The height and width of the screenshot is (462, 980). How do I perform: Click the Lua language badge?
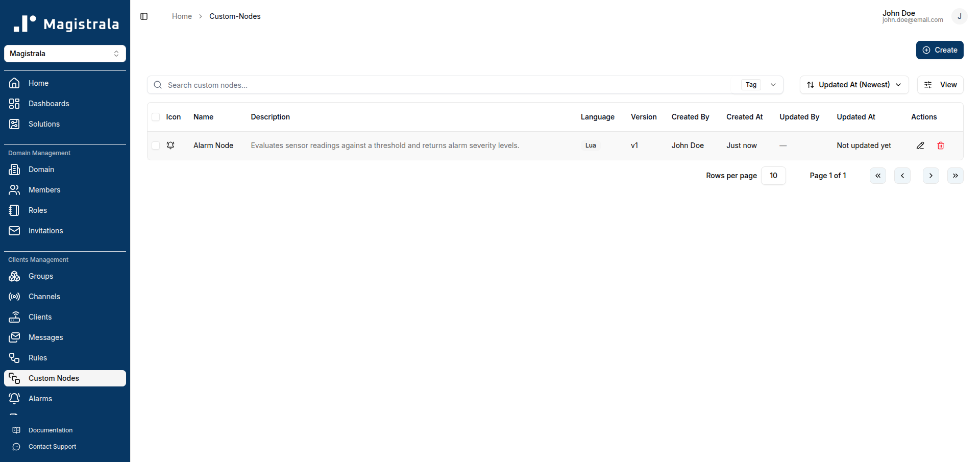click(x=591, y=145)
